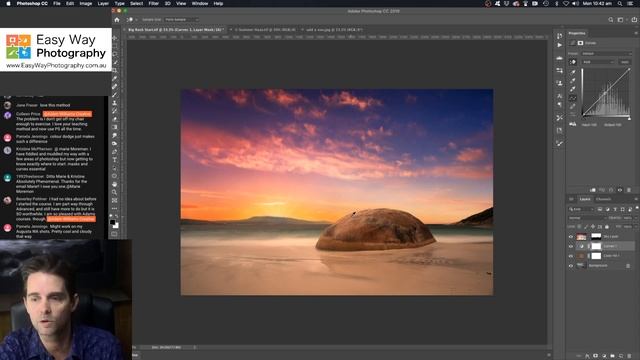The image size is (640, 360).
Task: Select the Move tool
Action: click(115, 38)
